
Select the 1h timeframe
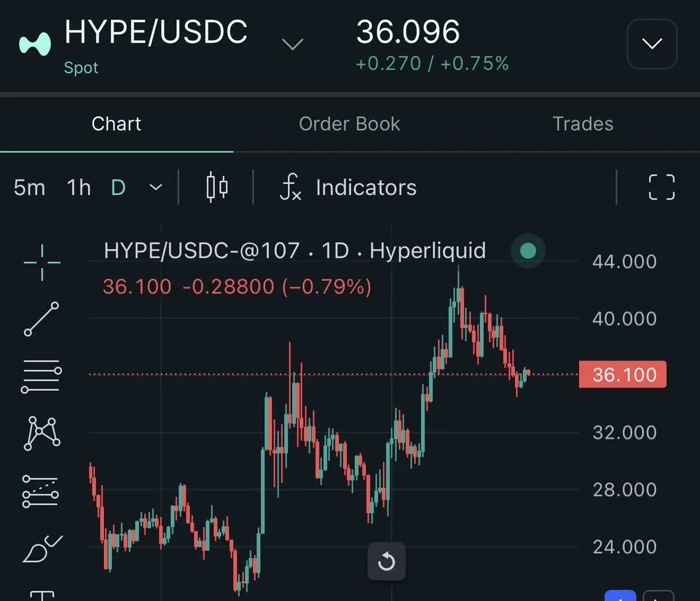(x=79, y=188)
